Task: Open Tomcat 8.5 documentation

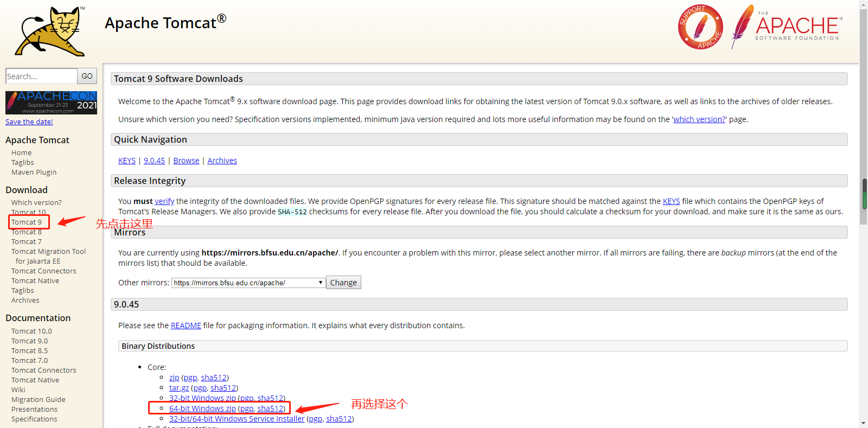Action: [29, 351]
